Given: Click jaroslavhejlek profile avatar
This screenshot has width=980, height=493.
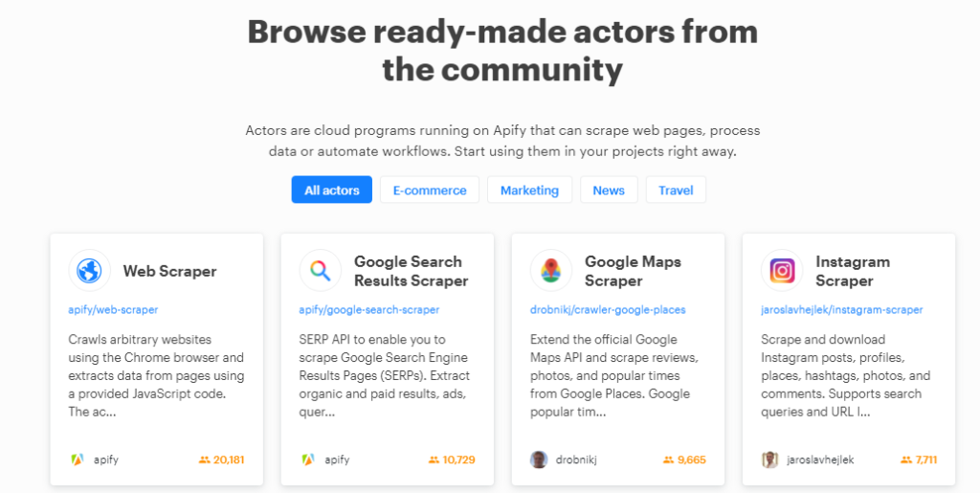Looking at the screenshot, I should (769, 459).
